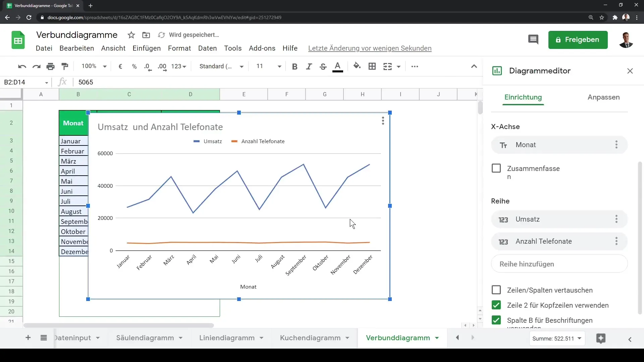The width and height of the screenshot is (644, 362).
Task: Click the formula bar input
Action: click(x=278, y=82)
